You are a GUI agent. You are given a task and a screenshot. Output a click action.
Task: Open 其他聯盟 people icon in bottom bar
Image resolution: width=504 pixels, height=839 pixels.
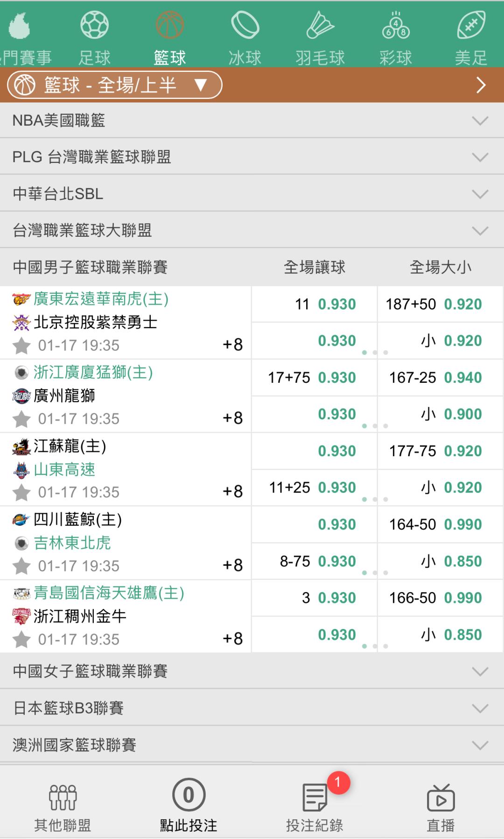pyautogui.click(x=63, y=797)
